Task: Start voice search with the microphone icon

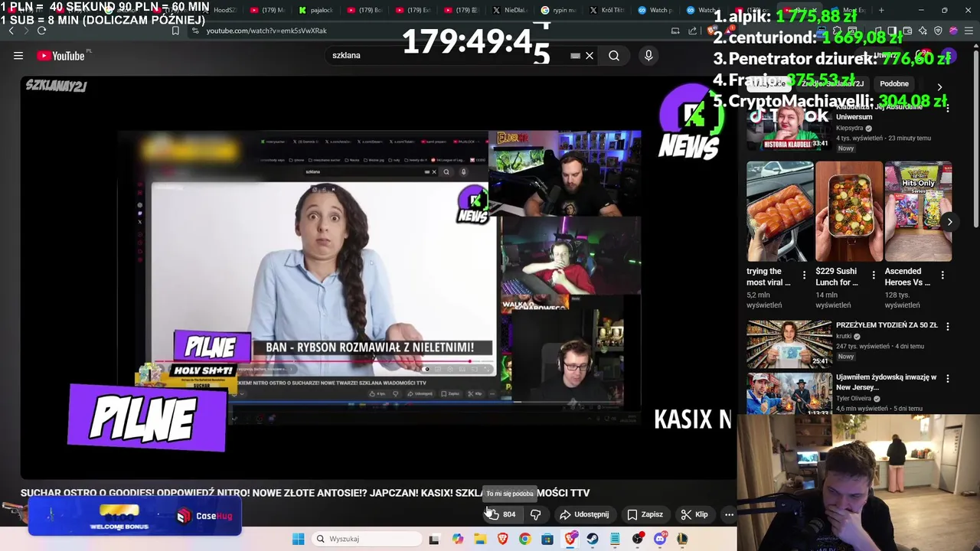Action: pyautogui.click(x=648, y=55)
